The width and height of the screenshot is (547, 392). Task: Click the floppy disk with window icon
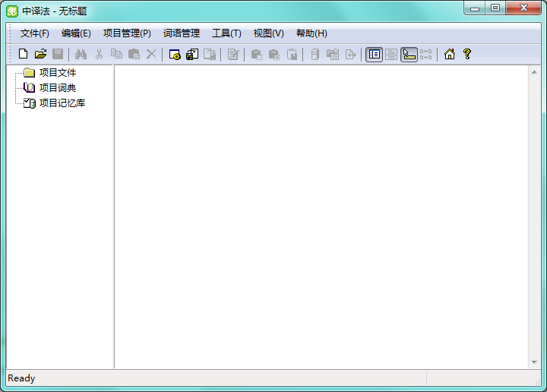coord(192,55)
